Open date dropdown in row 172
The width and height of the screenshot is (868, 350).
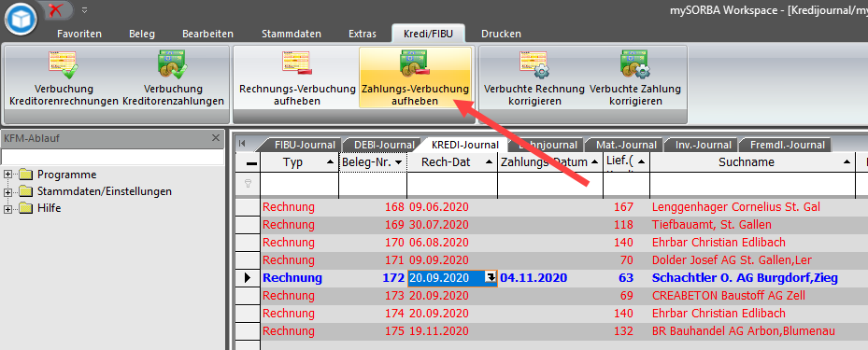tap(491, 277)
